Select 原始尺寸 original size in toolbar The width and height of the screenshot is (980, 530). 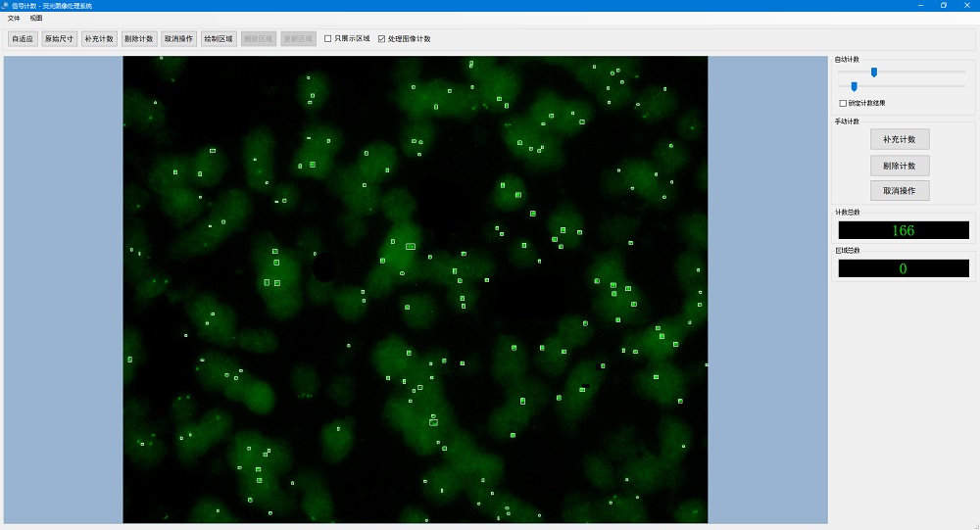click(59, 39)
